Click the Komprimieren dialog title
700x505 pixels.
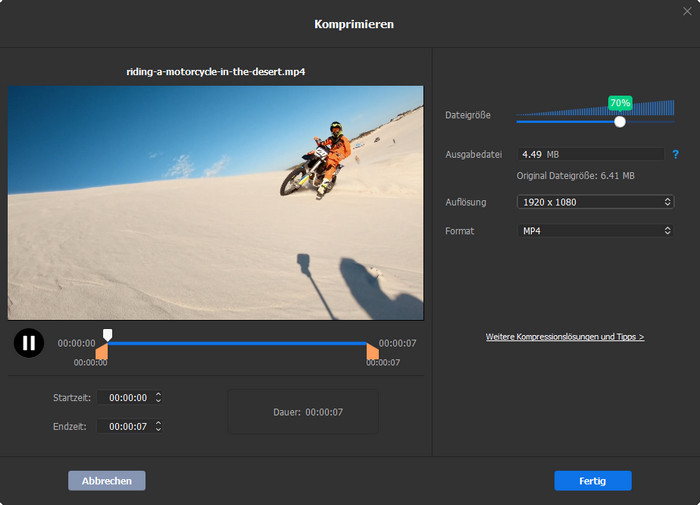click(354, 24)
